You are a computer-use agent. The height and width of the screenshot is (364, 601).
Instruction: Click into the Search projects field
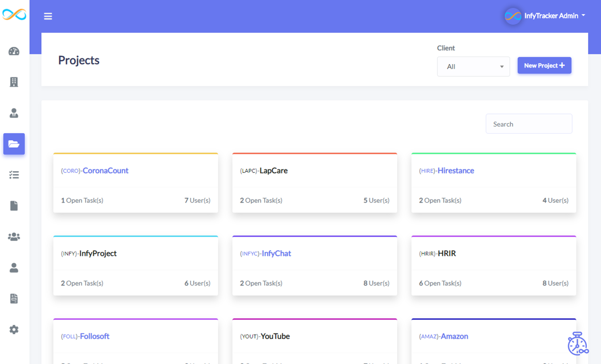tap(528, 124)
